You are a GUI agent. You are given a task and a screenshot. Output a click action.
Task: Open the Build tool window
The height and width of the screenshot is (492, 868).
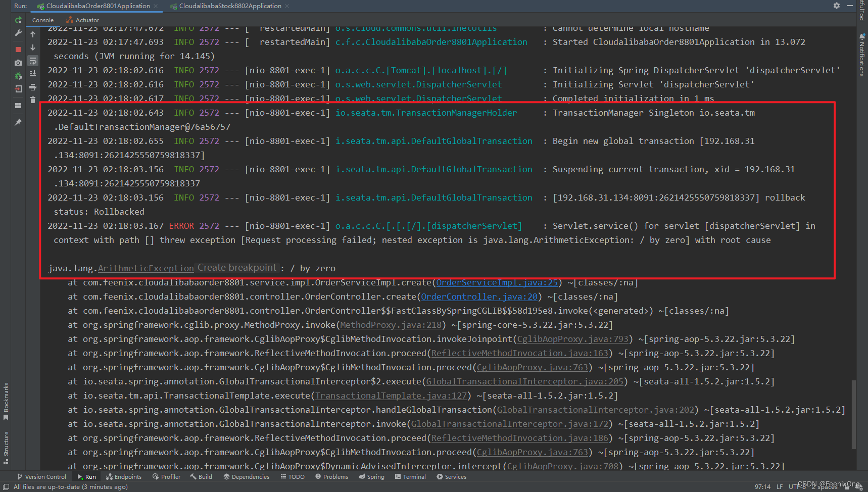click(201, 477)
